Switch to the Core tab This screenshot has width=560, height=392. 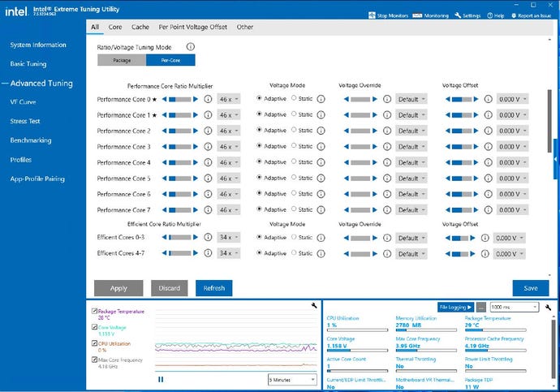(115, 27)
